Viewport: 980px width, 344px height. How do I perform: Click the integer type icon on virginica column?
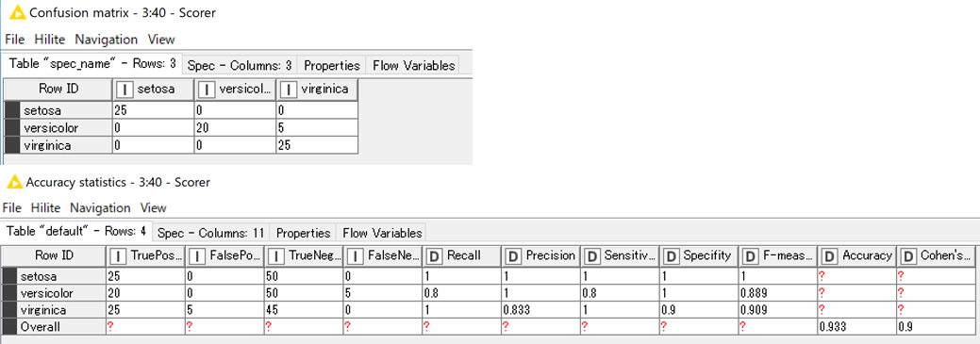click(x=288, y=90)
